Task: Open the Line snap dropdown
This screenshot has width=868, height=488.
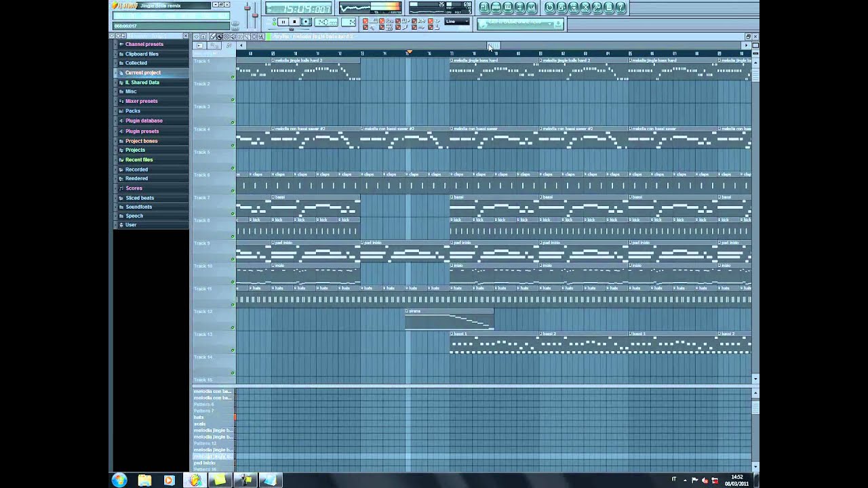Action: 458,22
